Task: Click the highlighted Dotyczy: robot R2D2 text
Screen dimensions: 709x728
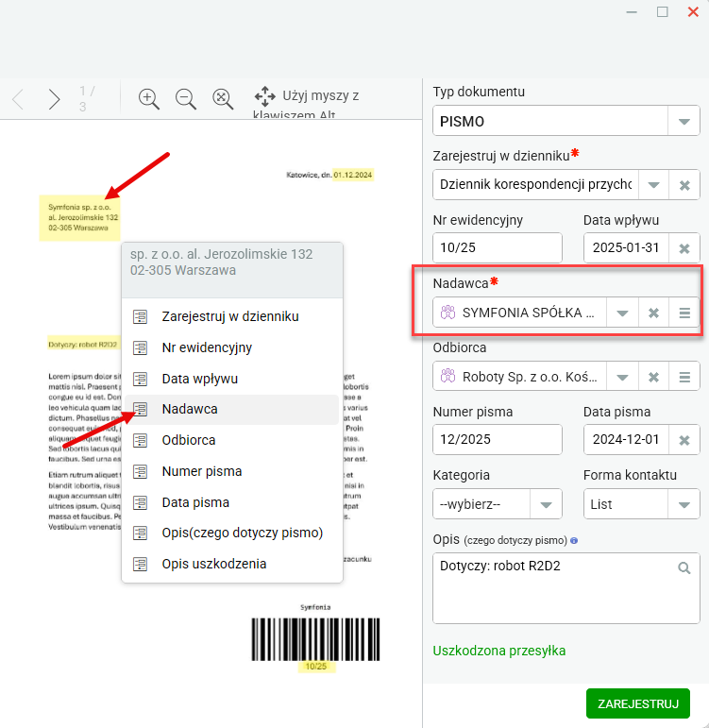Action: pos(83,345)
